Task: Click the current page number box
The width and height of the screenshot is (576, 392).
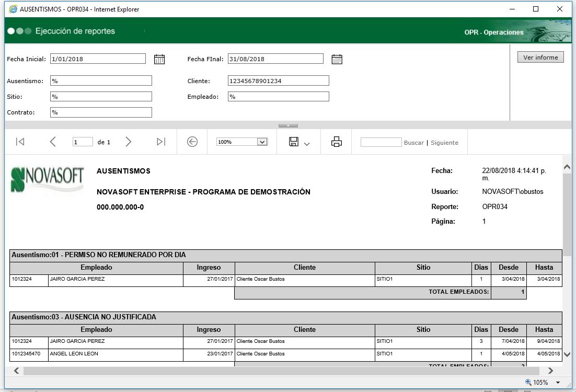Action: tap(83, 142)
